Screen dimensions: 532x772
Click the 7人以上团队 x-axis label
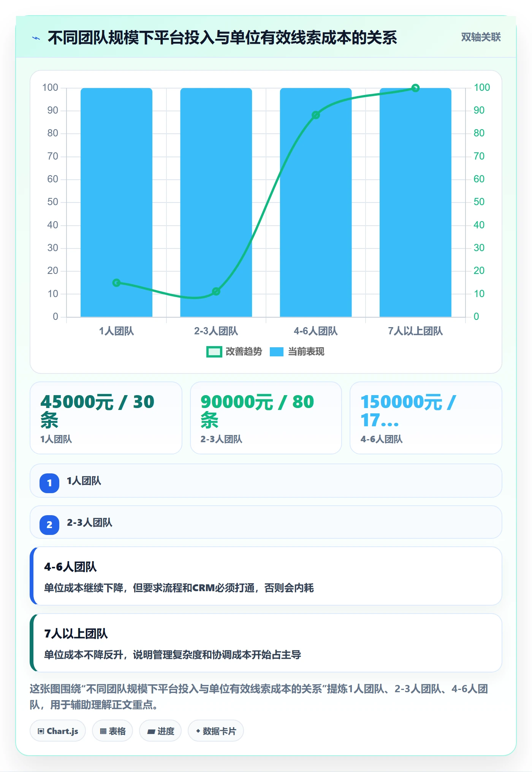(x=415, y=331)
